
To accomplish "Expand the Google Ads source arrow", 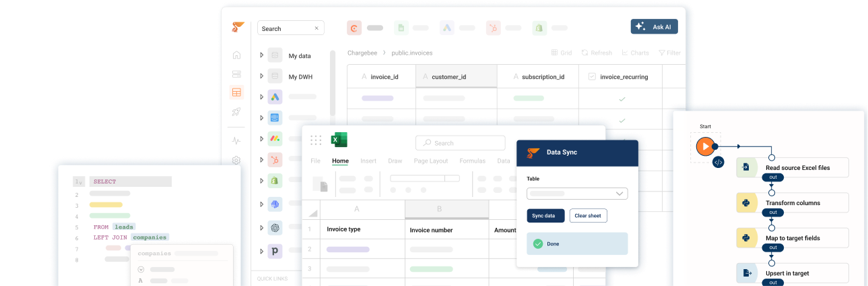I will [261, 97].
